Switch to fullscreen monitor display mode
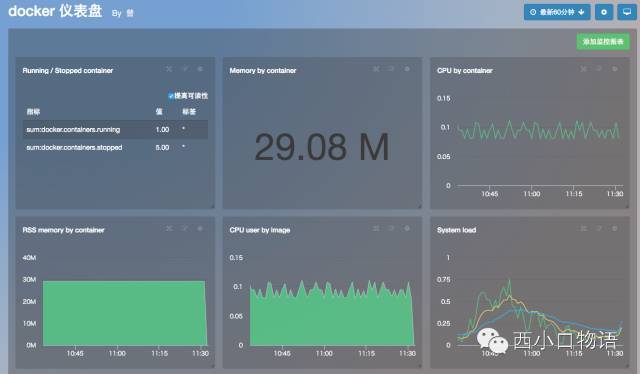This screenshot has width=640, height=374. tap(627, 12)
